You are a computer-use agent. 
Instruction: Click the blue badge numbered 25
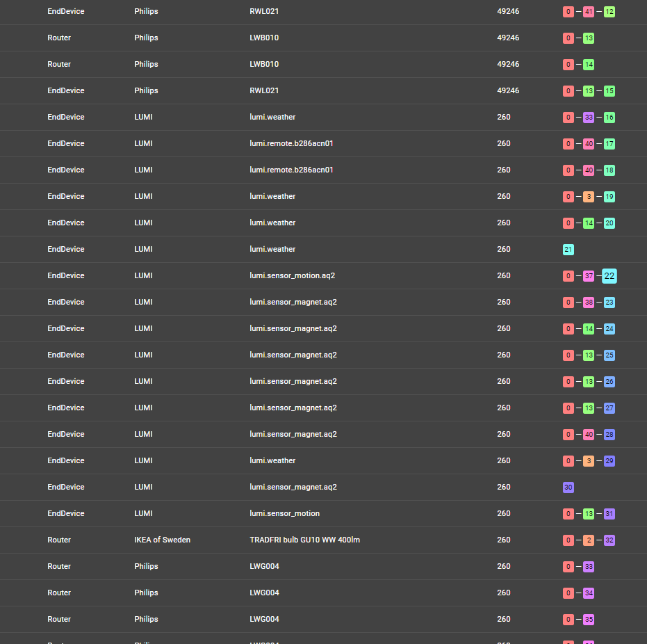[x=609, y=355]
